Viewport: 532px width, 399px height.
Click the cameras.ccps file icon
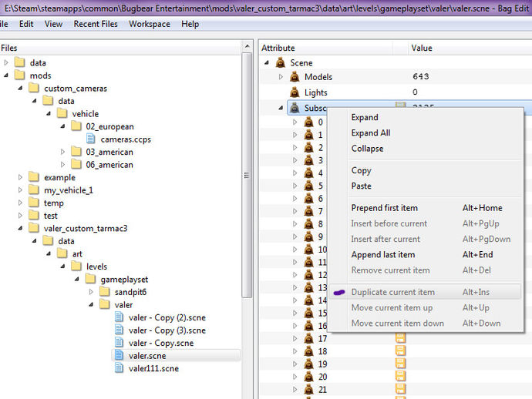[x=90, y=139]
